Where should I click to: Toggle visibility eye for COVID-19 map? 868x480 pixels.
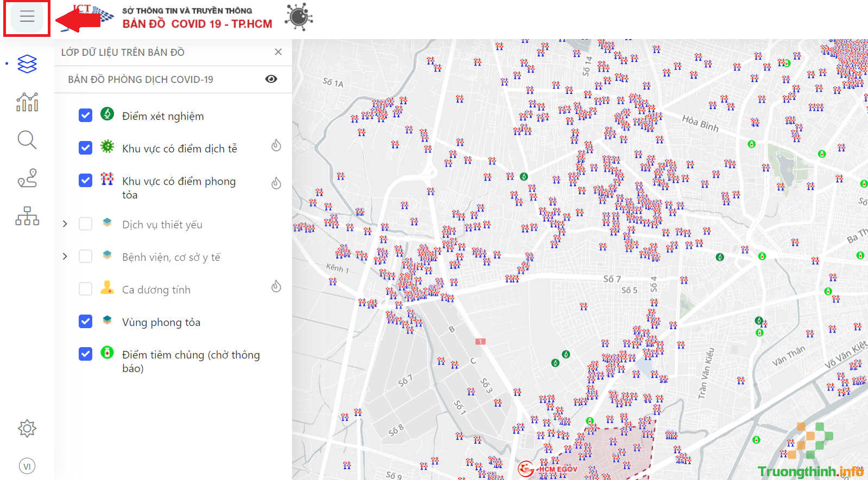pyautogui.click(x=271, y=79)
